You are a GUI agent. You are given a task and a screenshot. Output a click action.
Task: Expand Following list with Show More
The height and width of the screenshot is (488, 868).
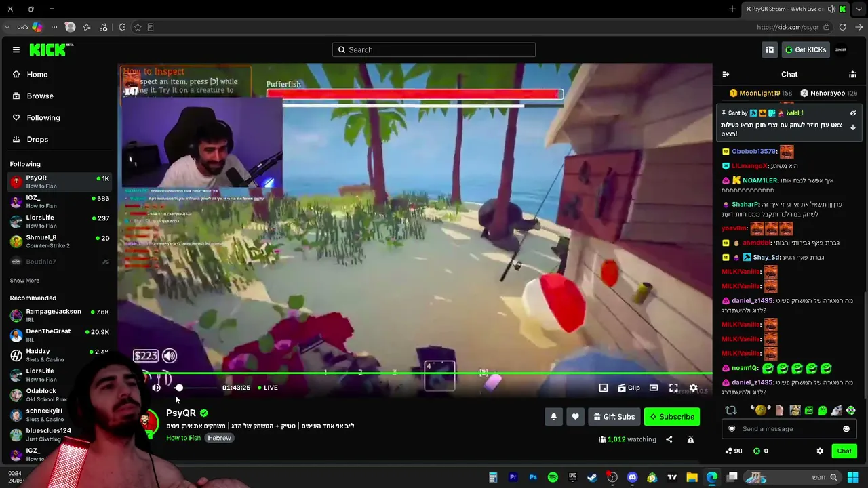(24, 281)
